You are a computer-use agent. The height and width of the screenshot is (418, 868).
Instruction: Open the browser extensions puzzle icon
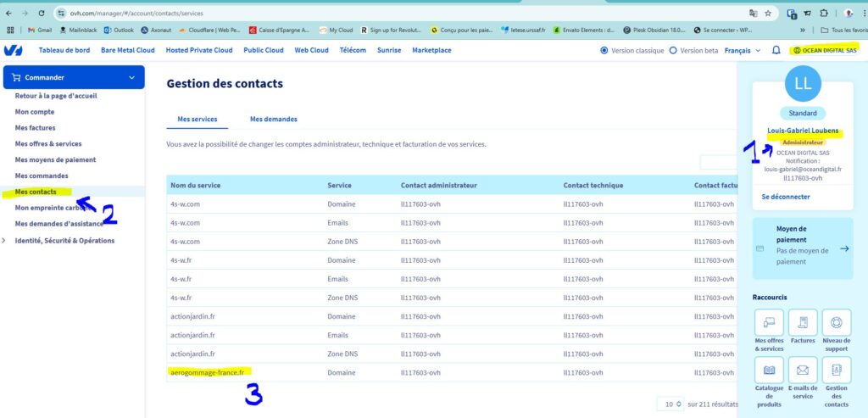(x=824, y=13)
